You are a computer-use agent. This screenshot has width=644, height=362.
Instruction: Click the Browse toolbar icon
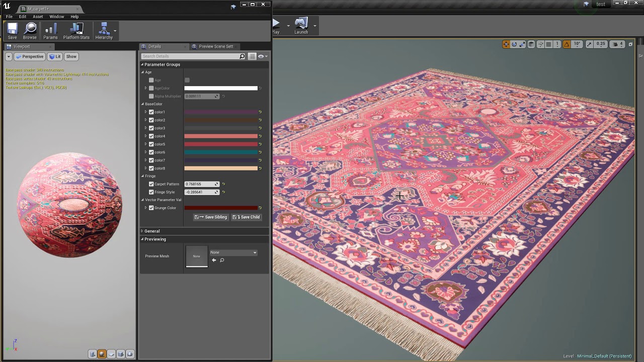click(x=30, y=31)
